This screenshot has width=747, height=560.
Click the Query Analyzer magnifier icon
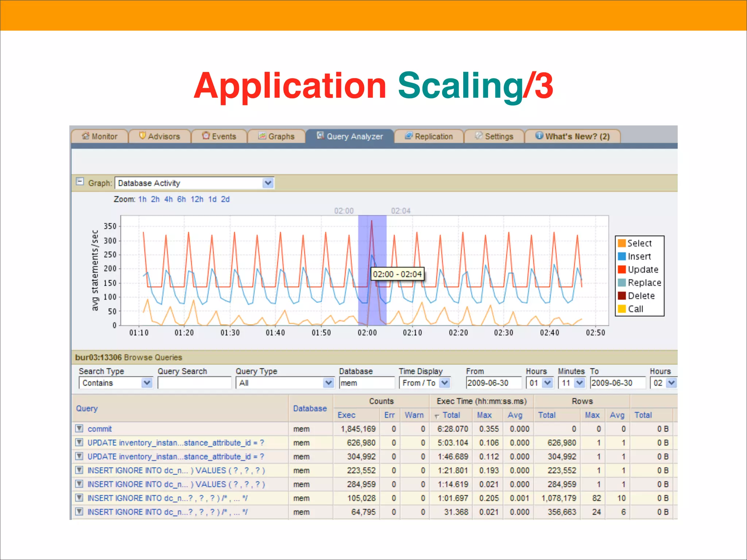pyautogui.click(x=320, y=135)
